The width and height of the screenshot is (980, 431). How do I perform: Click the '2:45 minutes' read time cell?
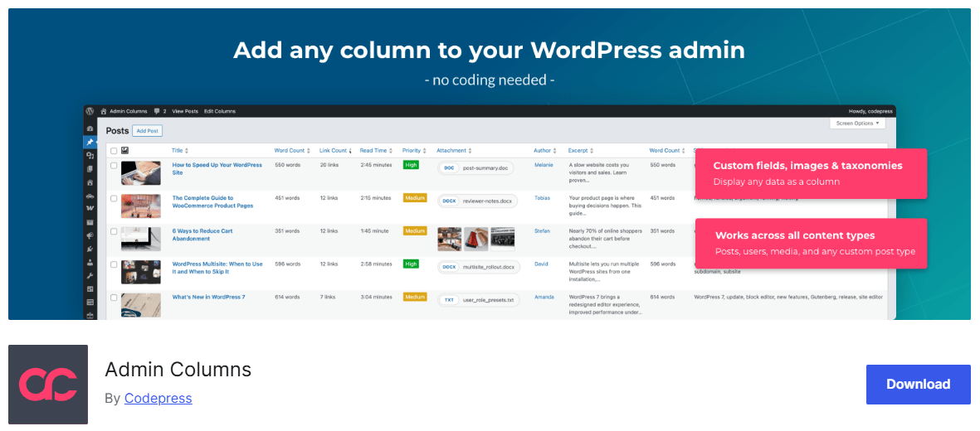coord(376,165)
